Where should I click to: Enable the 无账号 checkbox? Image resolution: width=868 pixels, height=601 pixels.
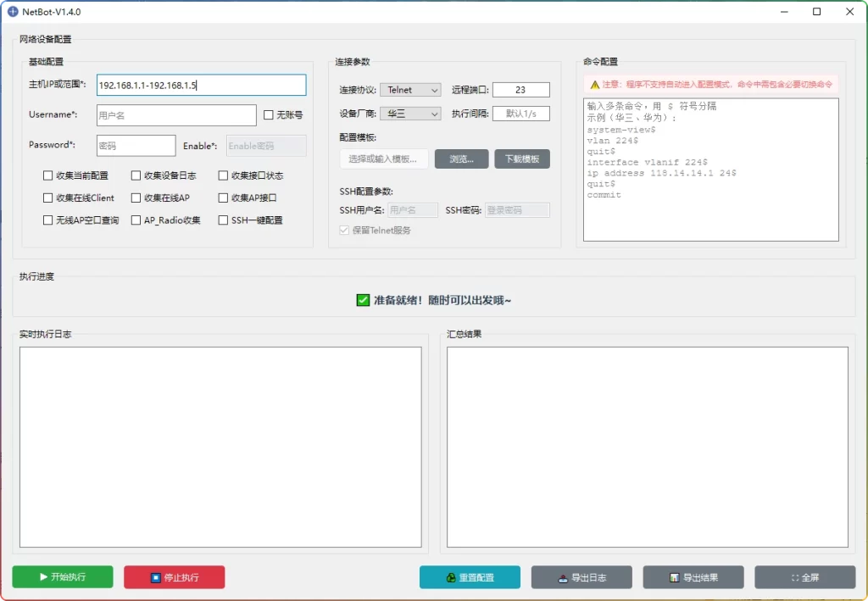point(270,114)
